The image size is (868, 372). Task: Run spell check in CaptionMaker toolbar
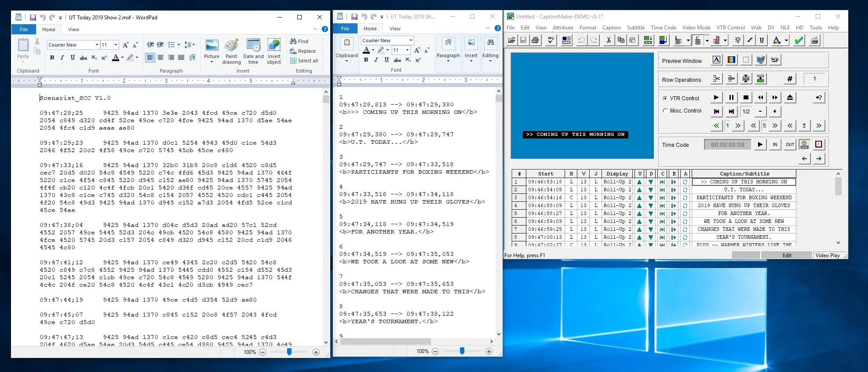[551, 40]
